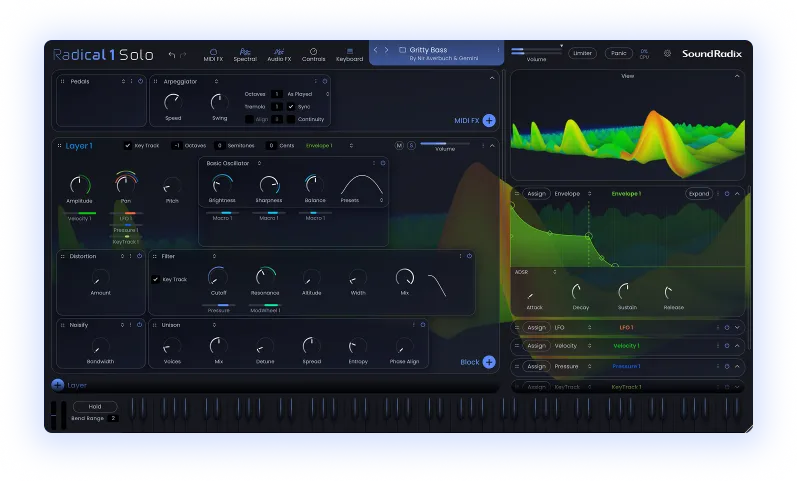Open the Controls section
This screenshot has height=481, width=797.
coord(314,55)
